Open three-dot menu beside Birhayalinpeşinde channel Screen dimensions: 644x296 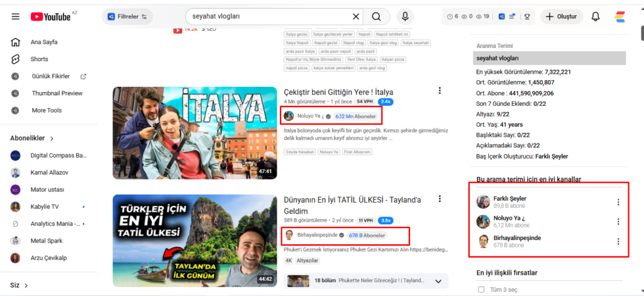click(618, 241)
